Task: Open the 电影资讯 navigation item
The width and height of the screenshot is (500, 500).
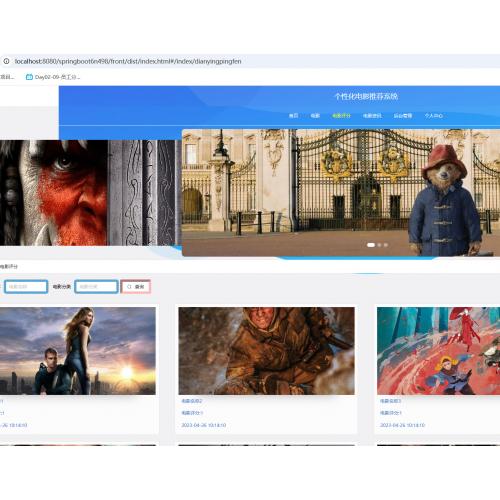Action: click(x=372, y=116)
